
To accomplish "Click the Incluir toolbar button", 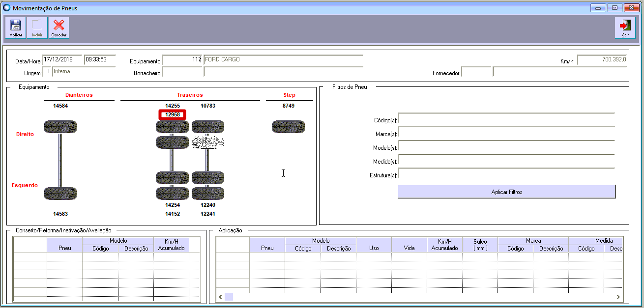I will click(37, 28).
